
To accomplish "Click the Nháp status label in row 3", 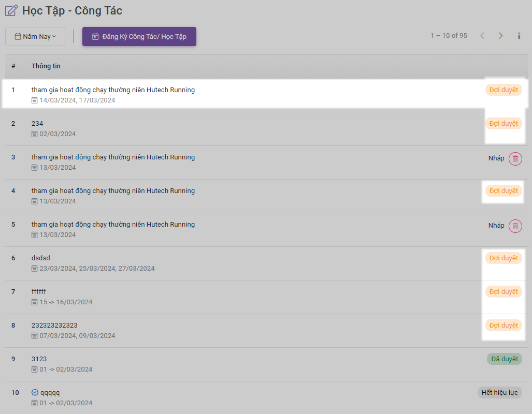I will [496, 158].
